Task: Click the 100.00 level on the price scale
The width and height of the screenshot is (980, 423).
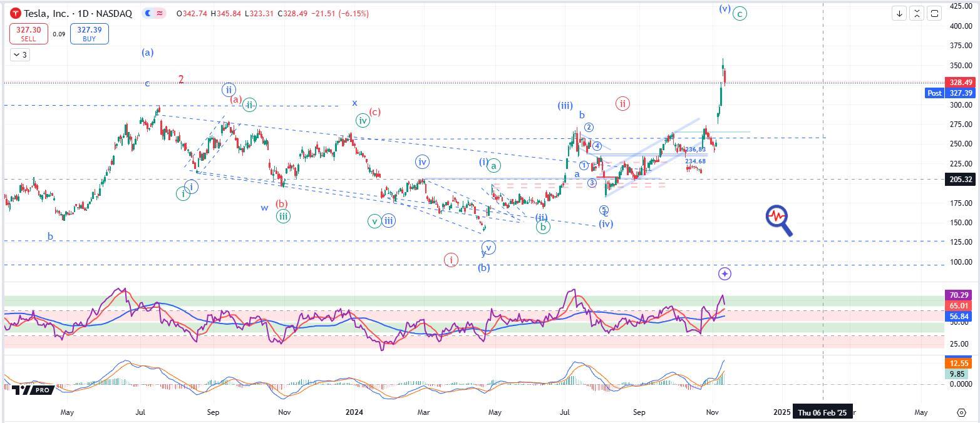Action: pos(961,262)
